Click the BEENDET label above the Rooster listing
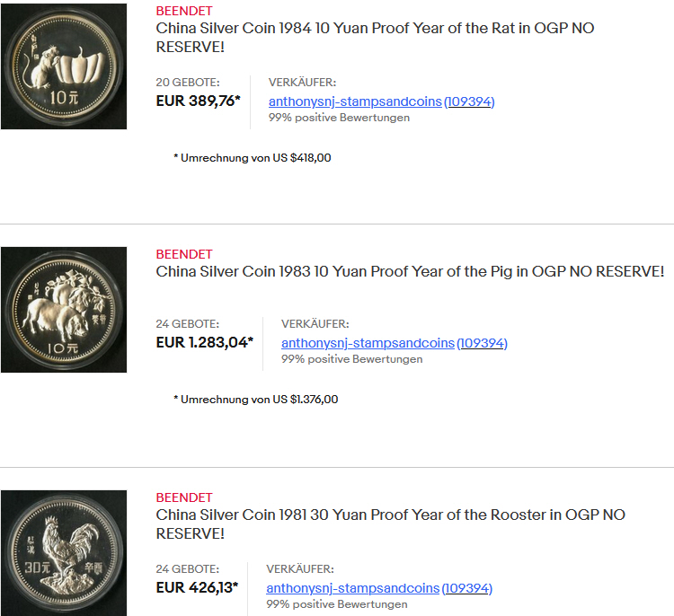 [x=184, y=497]
